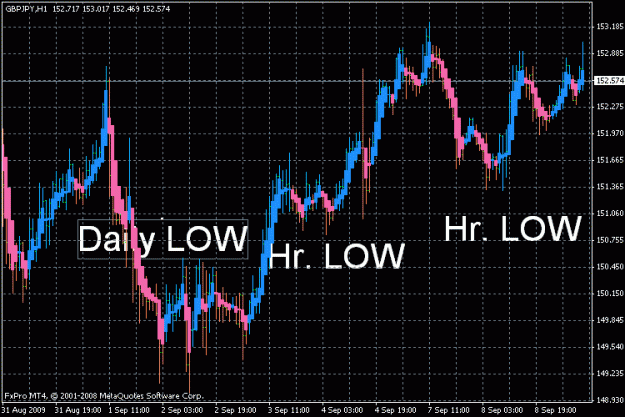Select the "Hr. LOW" label above 8 Sep 03:00
The image size is (625, 417).
[x=513, y=229]
